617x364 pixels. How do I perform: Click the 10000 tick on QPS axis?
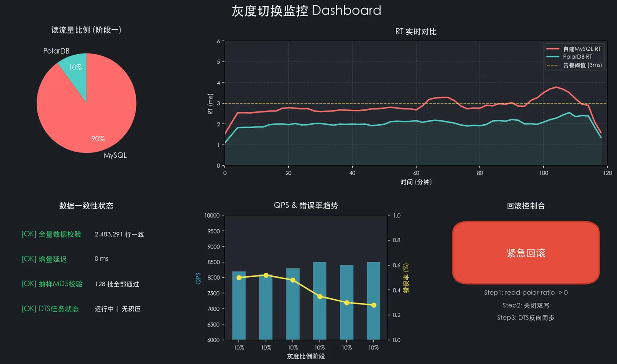click(211, 215)
